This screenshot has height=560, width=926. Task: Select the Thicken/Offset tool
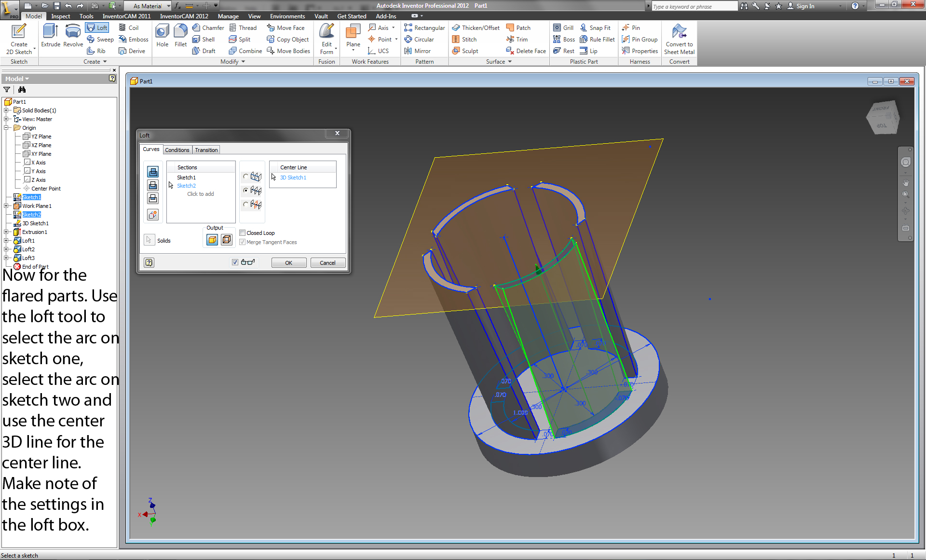(x=476, y=27)
